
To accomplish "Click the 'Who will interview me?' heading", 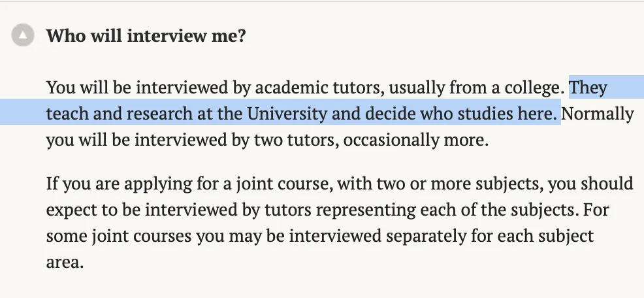I will (x=146, y=35).
